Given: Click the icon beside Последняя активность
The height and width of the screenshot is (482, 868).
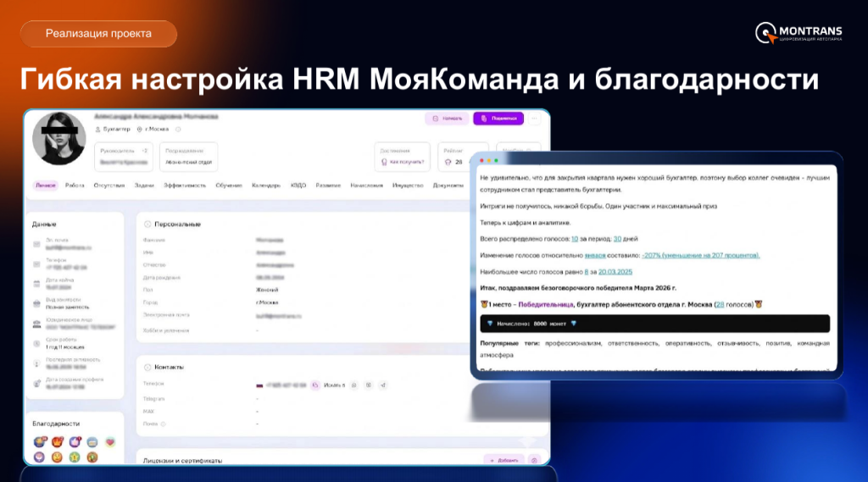Looking at the screenshot, I should click(x=36, y=363).
